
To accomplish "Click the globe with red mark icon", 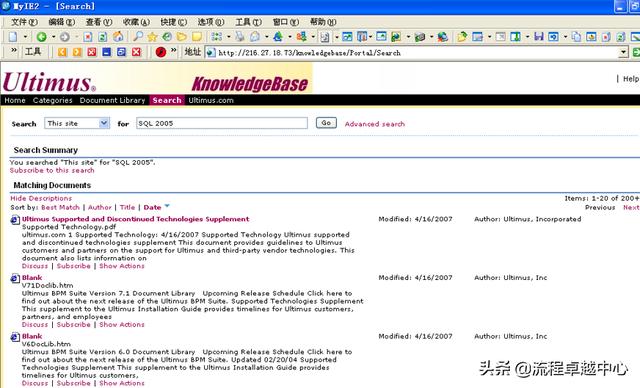I will click(442, 37).
